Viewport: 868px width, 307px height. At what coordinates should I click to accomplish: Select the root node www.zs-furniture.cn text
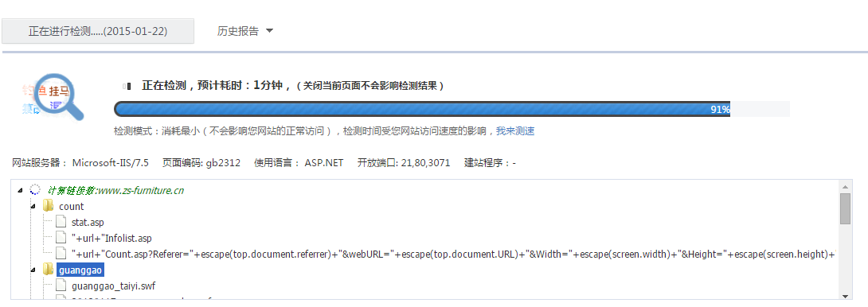(115, 191)
